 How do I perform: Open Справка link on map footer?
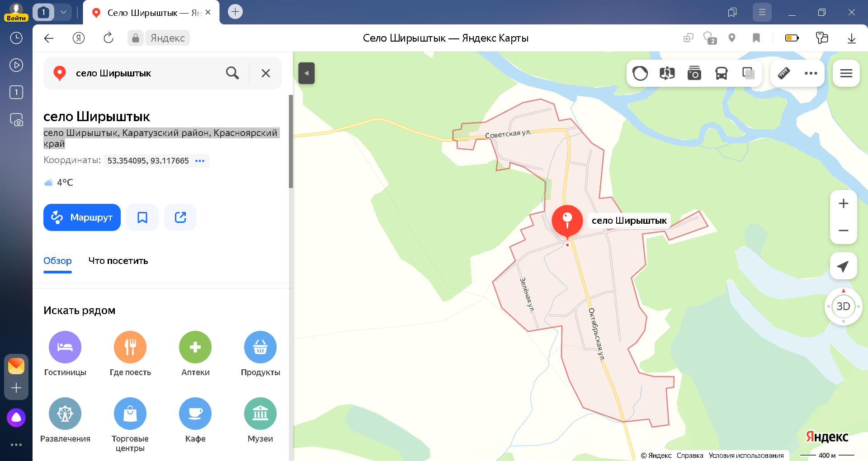tap(690, 455)
